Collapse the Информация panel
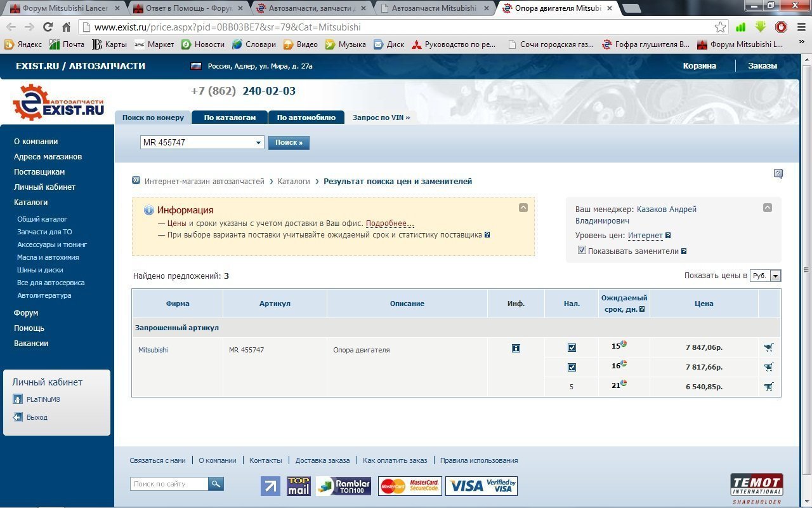Image resolution: width=812 pixels, height=508 pixels. tap(523, 208)
